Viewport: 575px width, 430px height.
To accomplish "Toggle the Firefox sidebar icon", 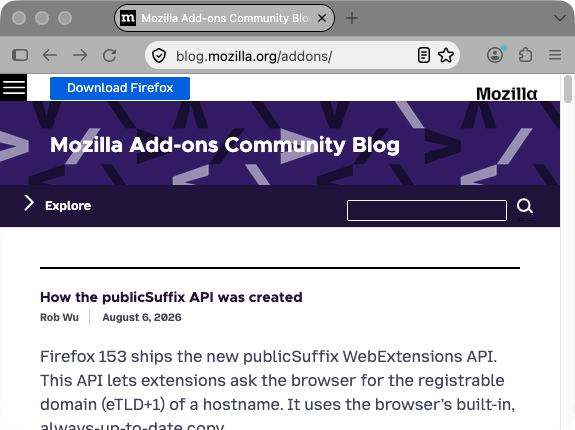I will point(20,55).
